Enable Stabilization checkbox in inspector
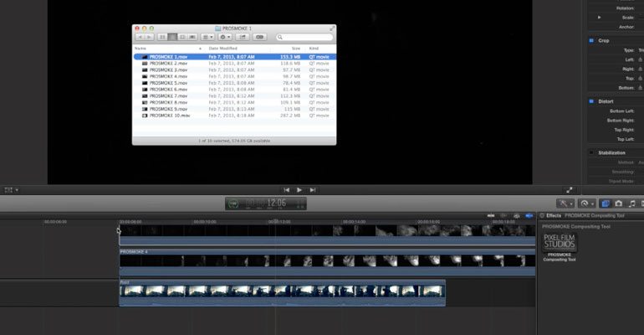The width and height of the screenshot is (644, 335). (591, 152)
